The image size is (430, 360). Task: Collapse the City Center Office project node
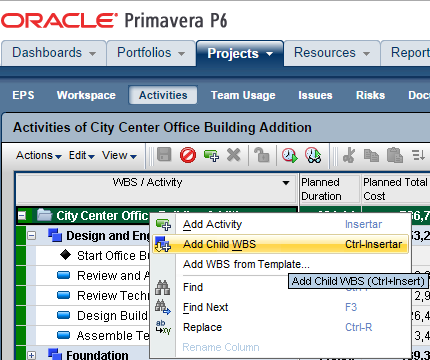(x=22, y=216)
